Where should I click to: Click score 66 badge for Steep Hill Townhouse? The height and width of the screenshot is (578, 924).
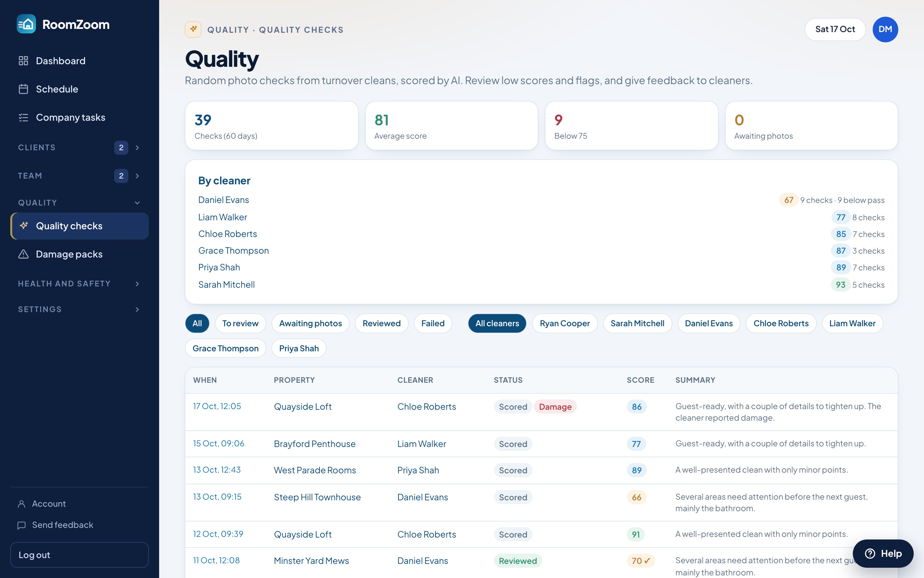click(x=637, y=497)
